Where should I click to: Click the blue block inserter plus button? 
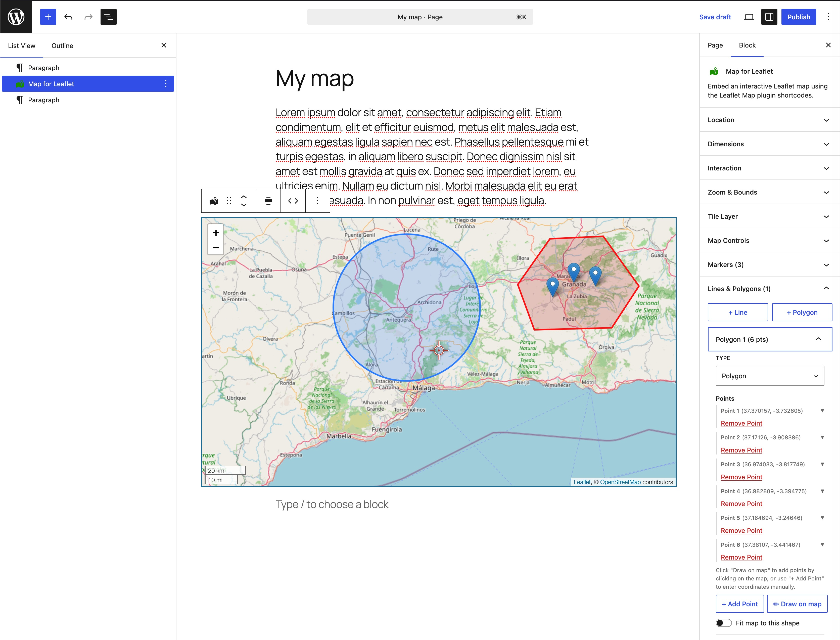click(48, 17)
